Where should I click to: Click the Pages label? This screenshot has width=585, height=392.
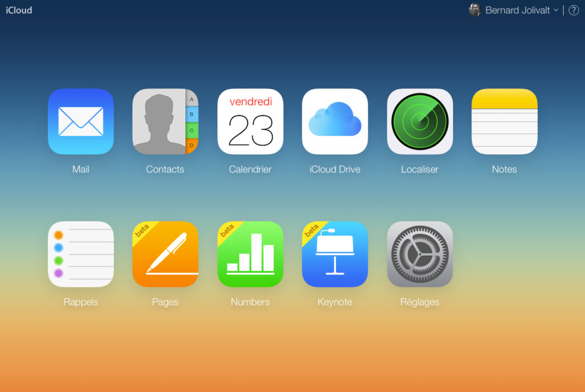[x=165, y=302]
